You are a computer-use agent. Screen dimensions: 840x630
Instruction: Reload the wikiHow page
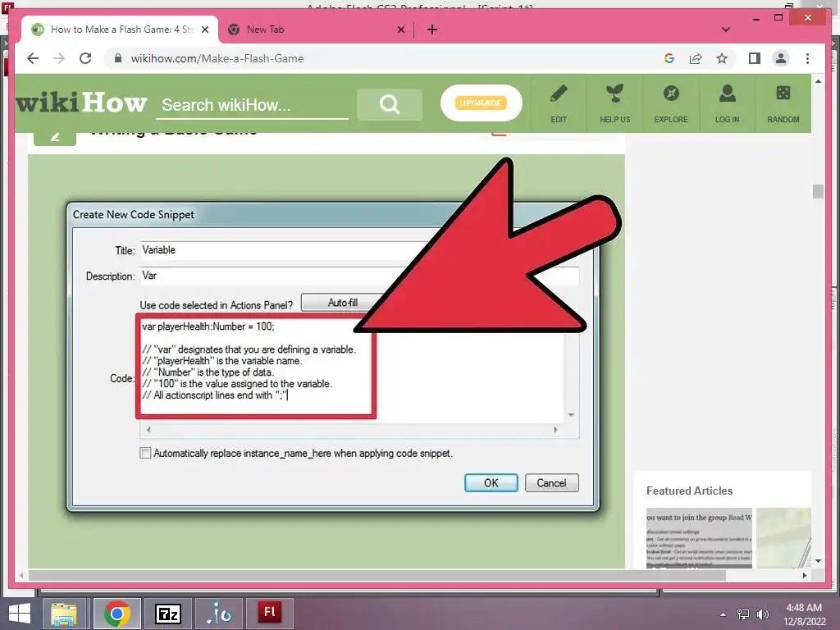85,58
